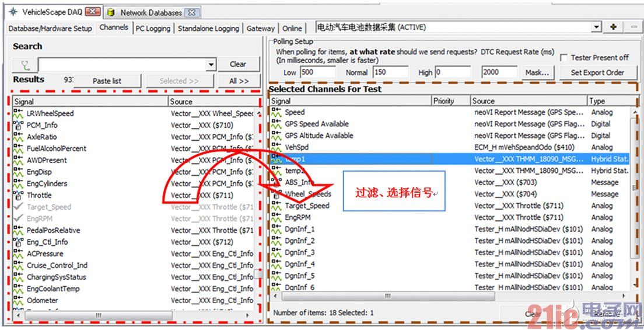The image size is (644, 330).
Task: Click the EngCylinders signal icon
Action: pos(18,183)
